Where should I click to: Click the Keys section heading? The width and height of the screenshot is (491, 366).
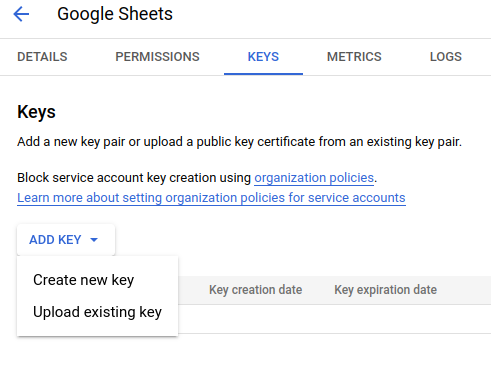pos(36,112)
